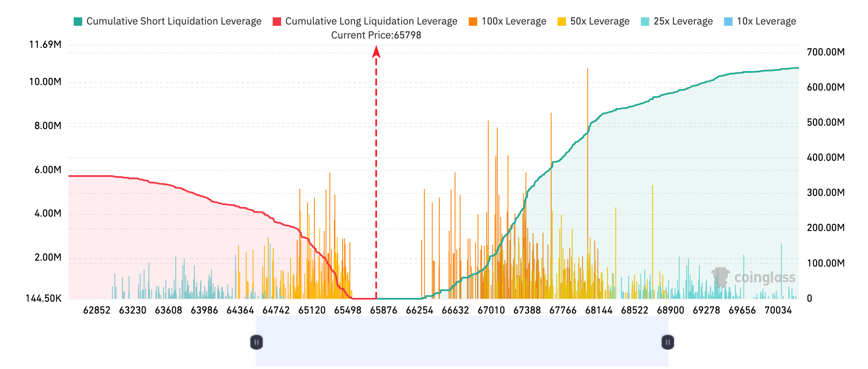868x369 pixels.
Task: Click the red arrowhead atop current price line
Action: click(x=376, y=52)
